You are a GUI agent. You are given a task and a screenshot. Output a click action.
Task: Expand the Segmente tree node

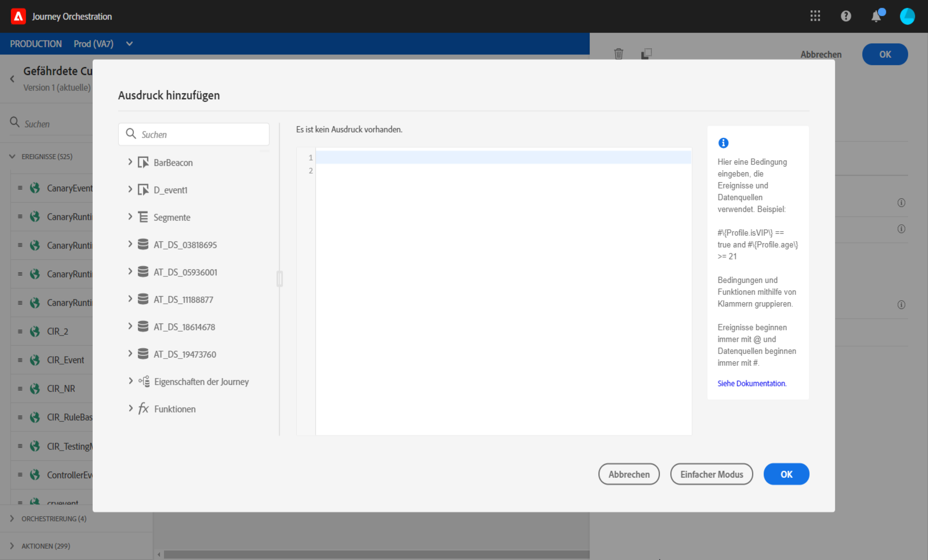(x=130, y=217)
